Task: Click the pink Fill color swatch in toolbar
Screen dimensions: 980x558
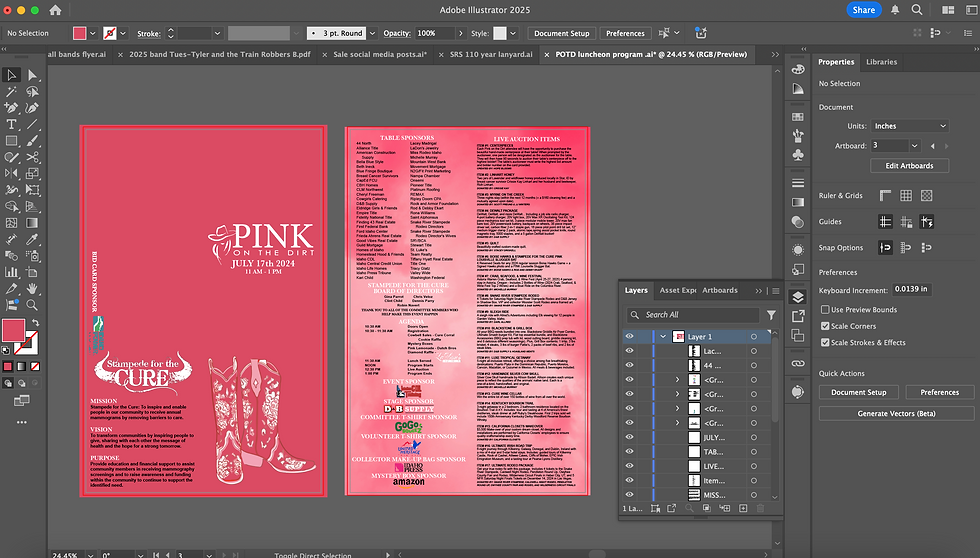Action: point(14,329)
